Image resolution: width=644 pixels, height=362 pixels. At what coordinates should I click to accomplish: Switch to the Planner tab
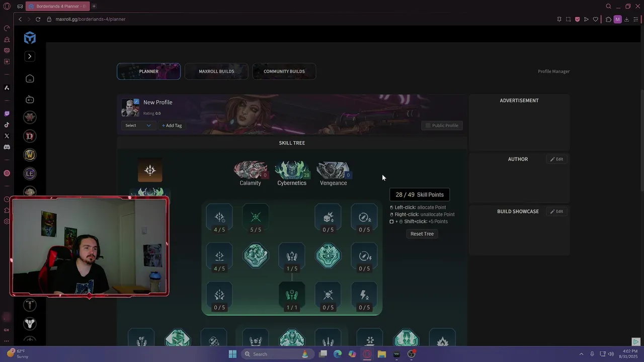coord(148,71)
